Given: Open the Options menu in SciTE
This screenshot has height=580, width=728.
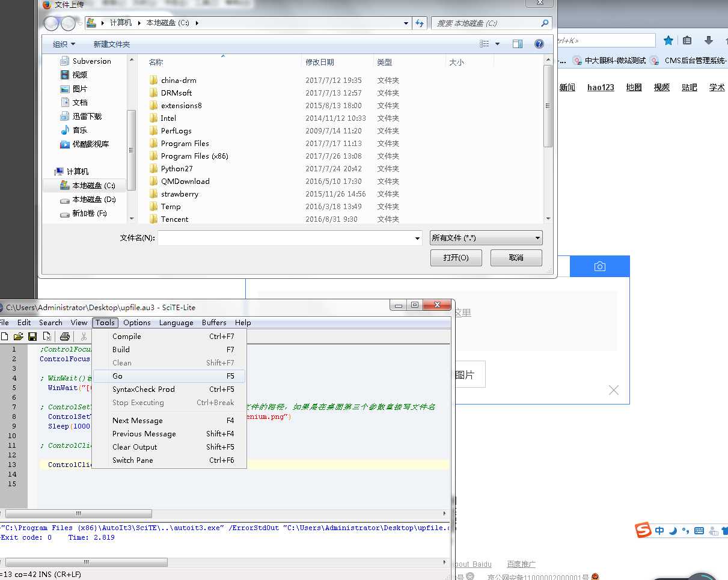Looking at the screenshot, I should 137,323.
